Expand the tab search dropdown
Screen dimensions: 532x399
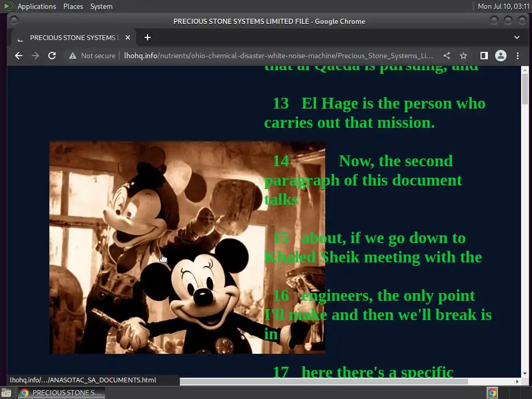517,37
